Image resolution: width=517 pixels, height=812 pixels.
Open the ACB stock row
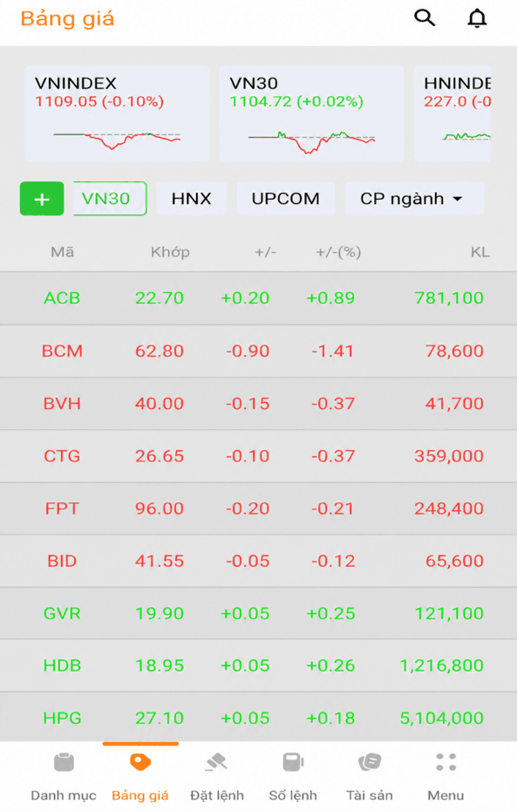tap(258, 298)
